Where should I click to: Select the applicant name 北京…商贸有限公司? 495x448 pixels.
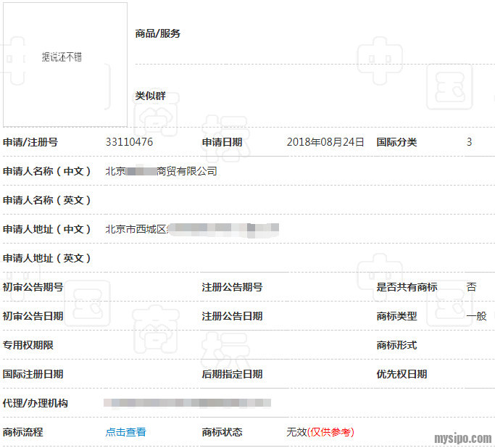tap(161, 171)
